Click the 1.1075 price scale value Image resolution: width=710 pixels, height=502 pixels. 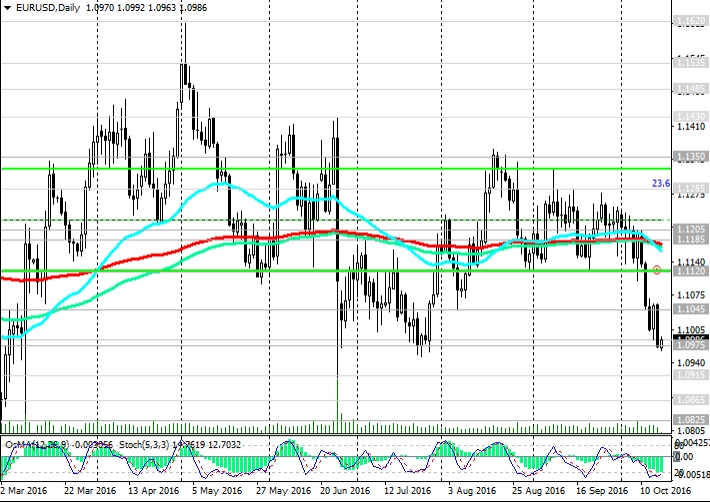691,295
